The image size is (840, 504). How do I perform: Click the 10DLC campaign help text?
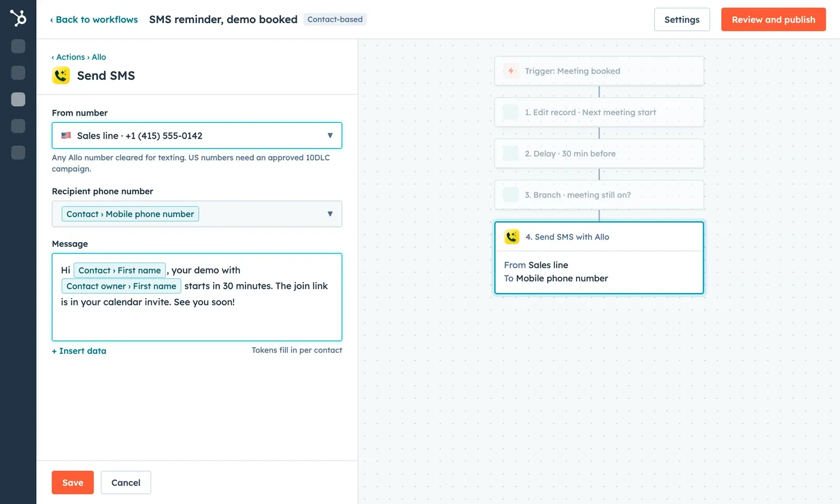coord(191,163)
